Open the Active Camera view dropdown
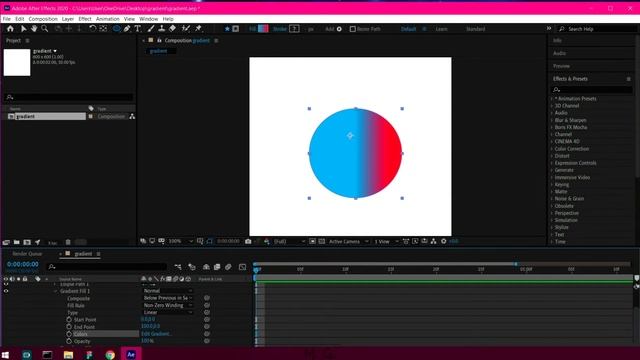Screen dimensions: 640x360 coord(348,241)
